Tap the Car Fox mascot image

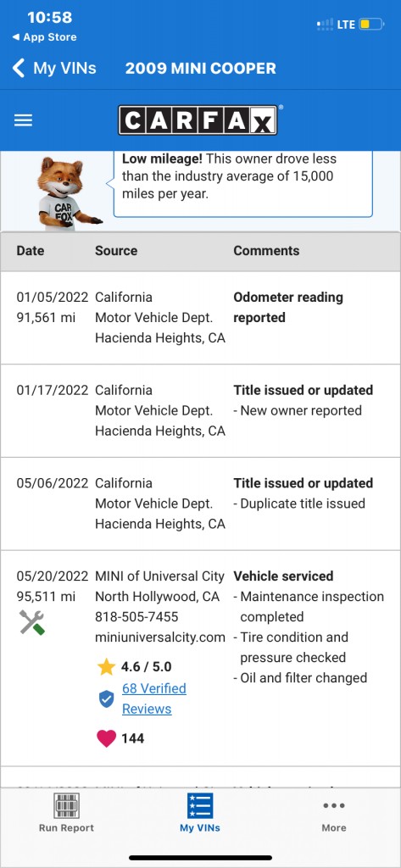66,194
